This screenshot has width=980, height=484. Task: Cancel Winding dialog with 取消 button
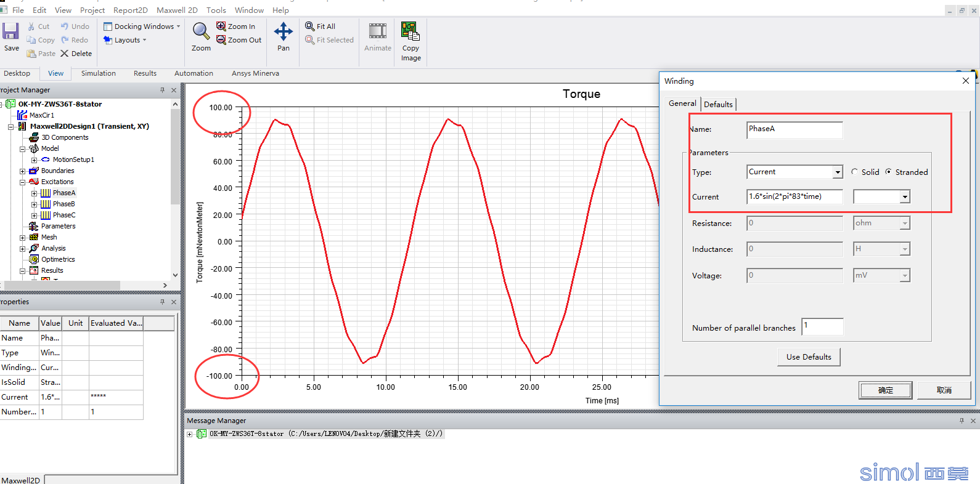click(944, 390)
